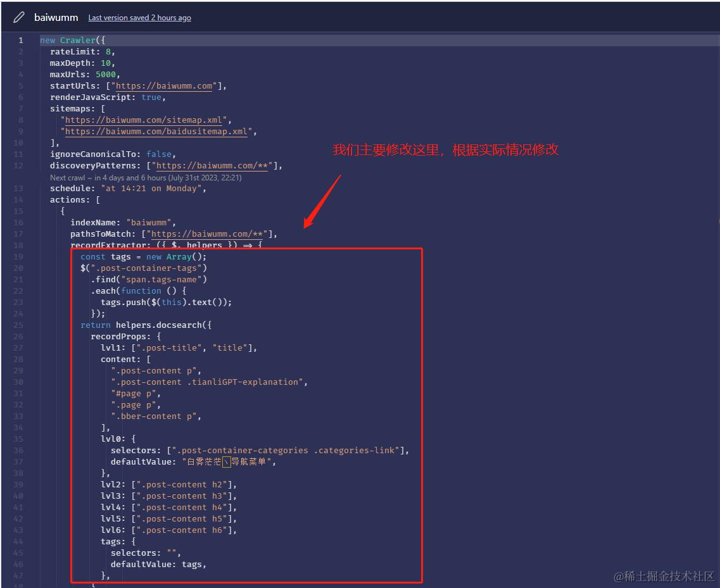Click the 'lvl3: [".post-content h3"]' line
This screenshot has width=720, height=588.
(168, 496)
